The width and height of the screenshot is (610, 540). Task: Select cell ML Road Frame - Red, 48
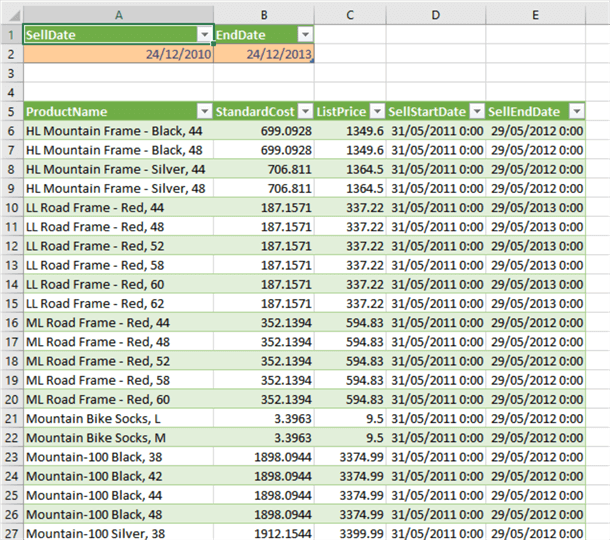[119, 342]
